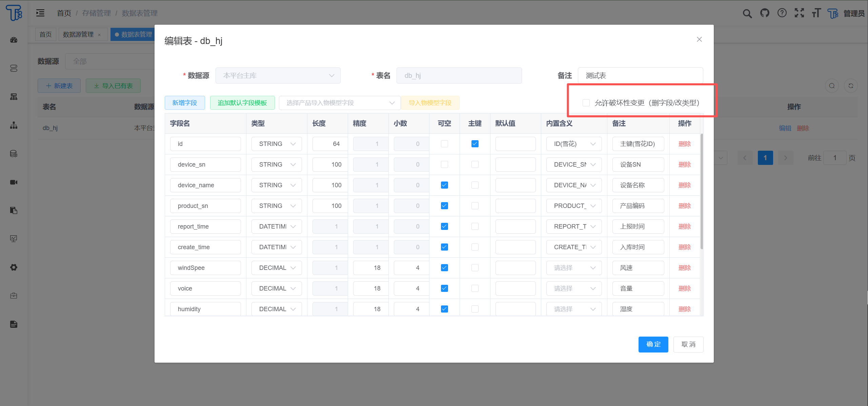Click the dialog table vertical scrollbar

(x=702, y=192)
